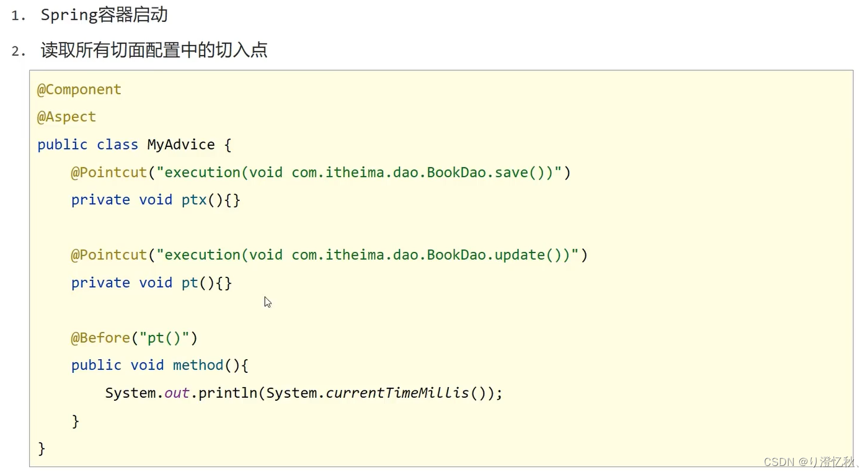Click the "Spring容器启动" step text
The image size is (868, 474).
point(104,15)
